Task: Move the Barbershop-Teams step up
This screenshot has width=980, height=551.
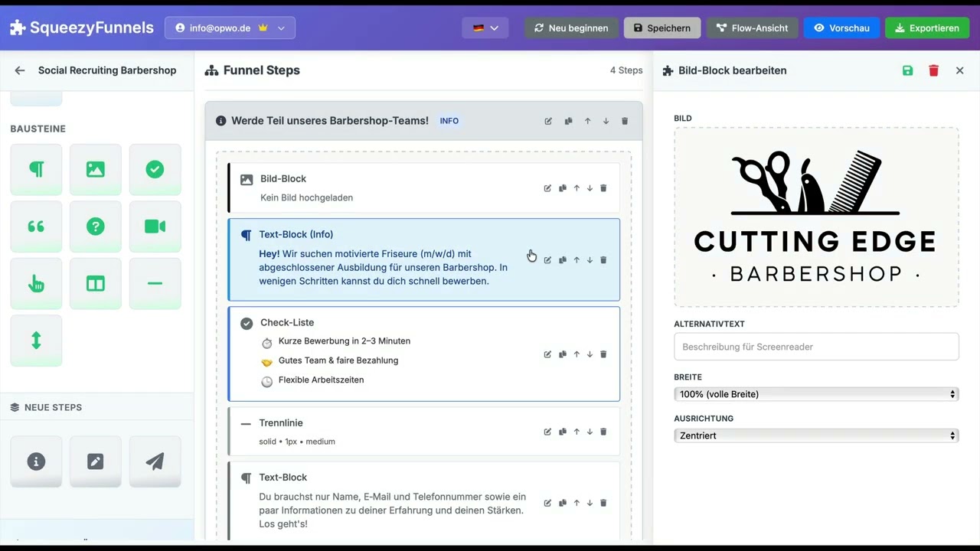Action: (x=587, y=121)
